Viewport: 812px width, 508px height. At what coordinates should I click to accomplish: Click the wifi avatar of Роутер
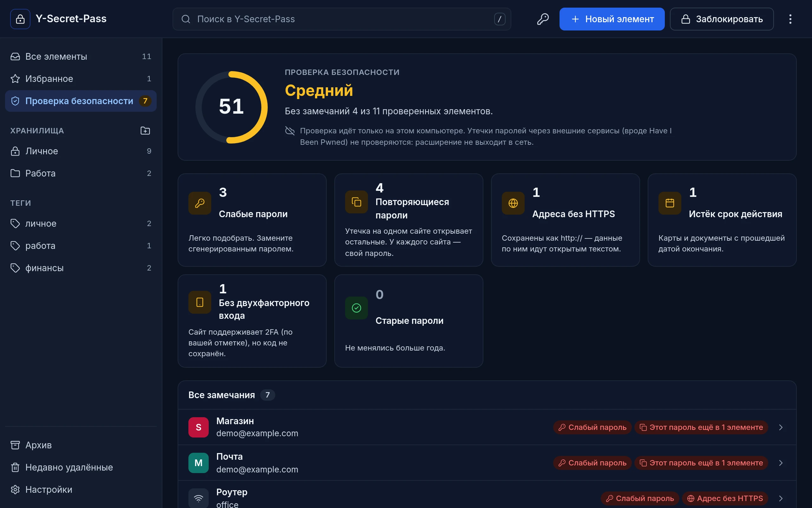click(x=198, y=498)
